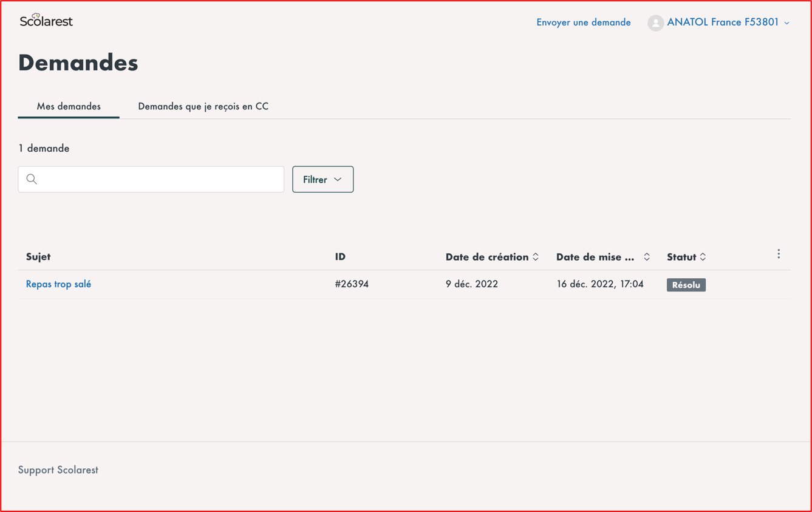Open the Filtrer dropdown
Image resolution: width=812 pixels, height=512 pixels.
(x=322, y=179)
